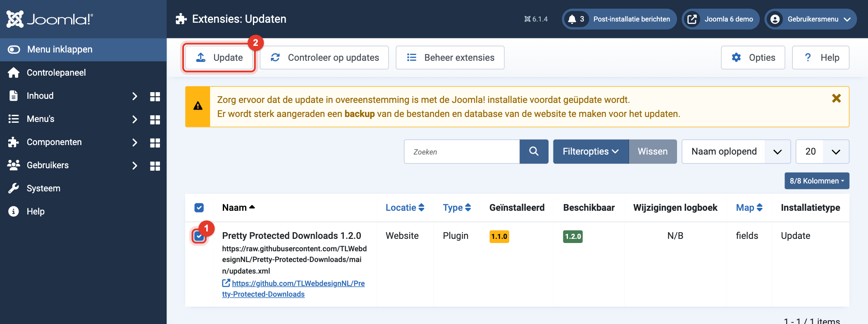This screenshot has width=868, height=324.
Task: Open the list limit 20 dropdown
Action: 822,152
